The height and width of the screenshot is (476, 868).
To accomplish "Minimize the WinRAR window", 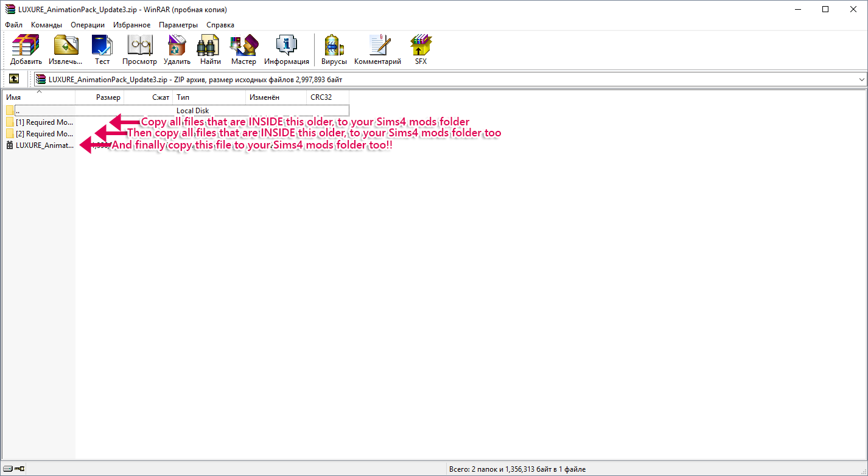I will (x=797, y=9).
